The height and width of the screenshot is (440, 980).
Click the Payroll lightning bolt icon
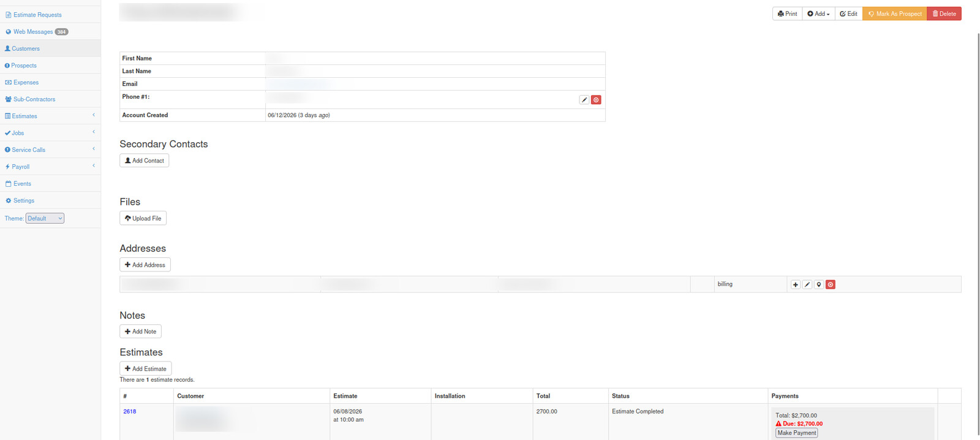click(x=7, y=167)
